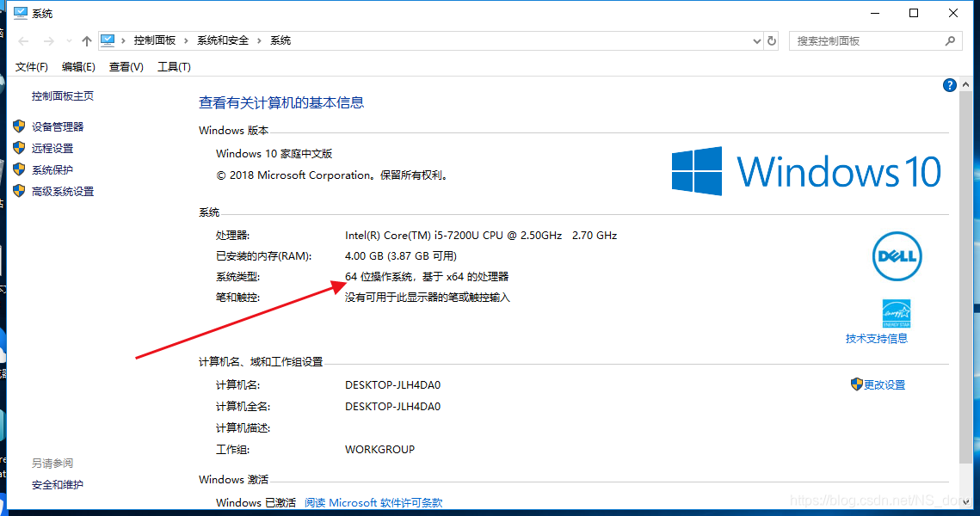Viewport: 980px width, 516px height.
Task: Click the 4.00 GB (3.87 GB 可用) value
Action: point(401,256)
